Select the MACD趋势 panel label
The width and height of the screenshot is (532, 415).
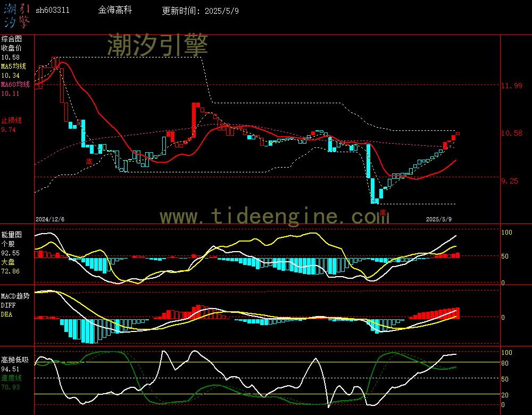[x=15, y=296]
